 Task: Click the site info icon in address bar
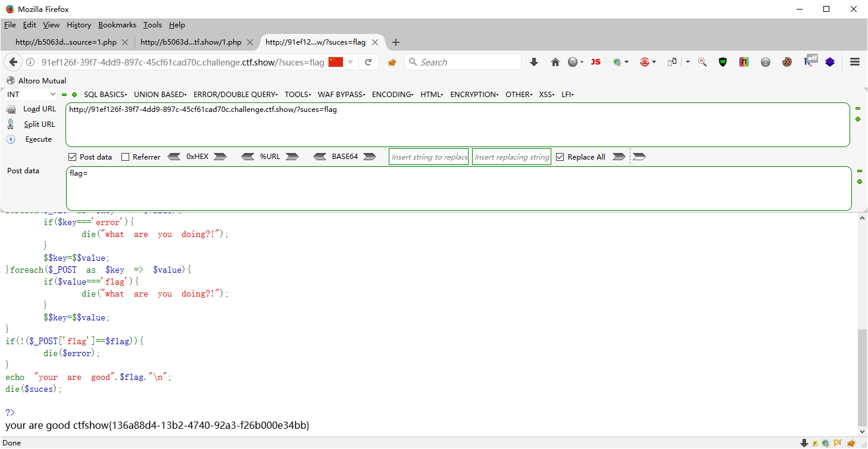coord(30,62)
